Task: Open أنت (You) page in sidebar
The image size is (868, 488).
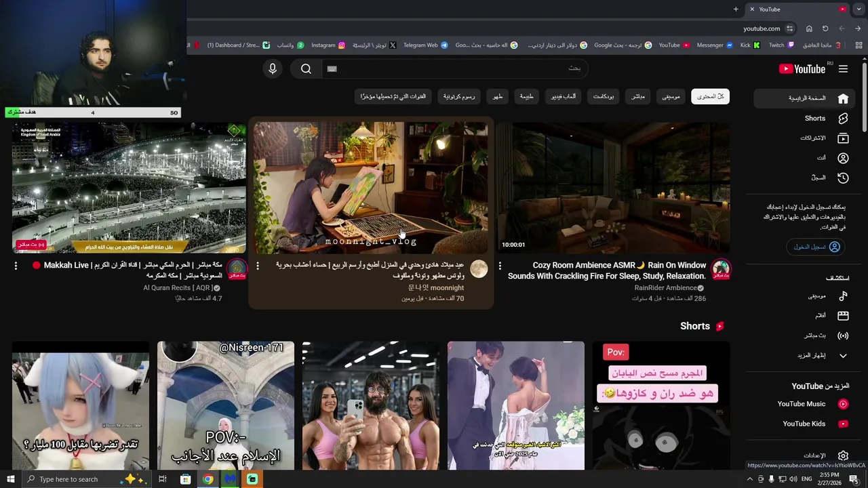Action: (803, 157)
